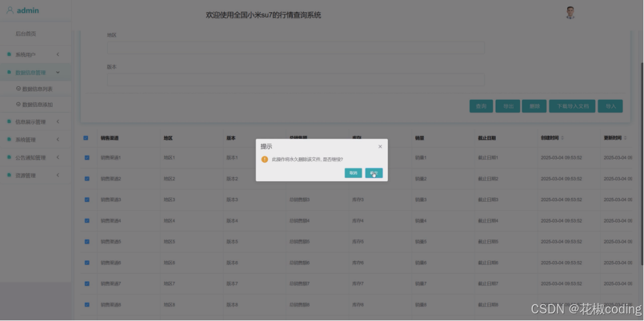Click the green icon left of 系统管理
This screenshot has width=644, height=321.
point(9,139)
